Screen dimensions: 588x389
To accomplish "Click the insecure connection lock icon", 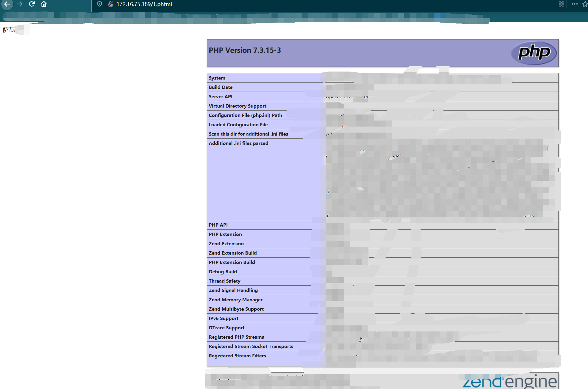I will click(x=110, y=4).
